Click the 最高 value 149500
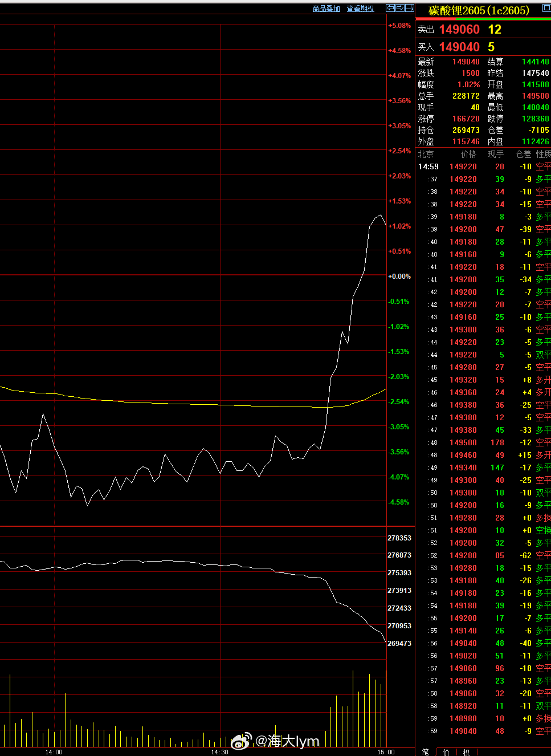 point(536,96)
